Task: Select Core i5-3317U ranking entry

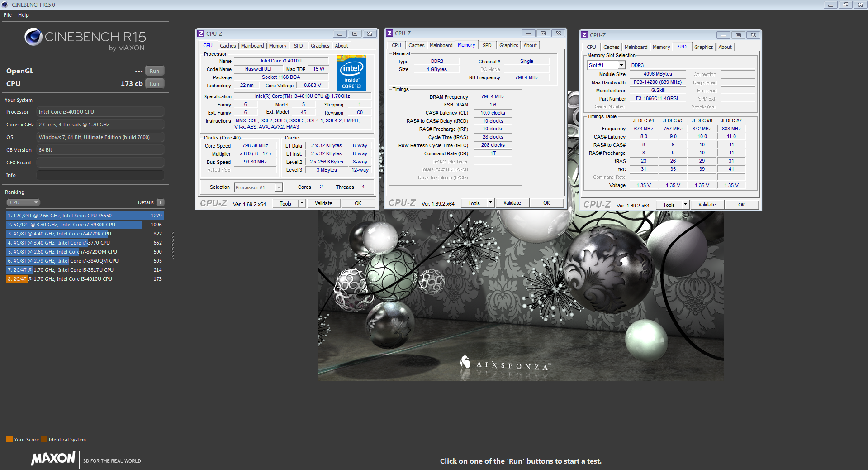Action: [85, 270]
